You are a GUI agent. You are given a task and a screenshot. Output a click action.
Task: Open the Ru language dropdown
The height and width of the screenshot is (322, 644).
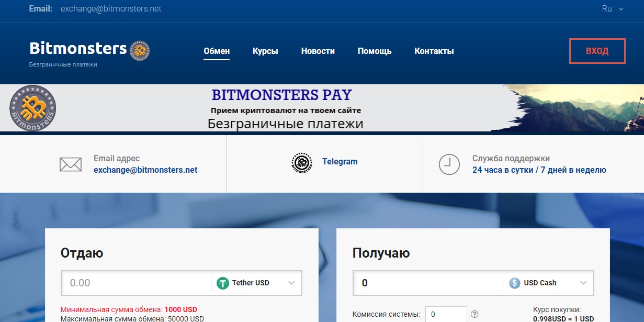pos(613,9)
